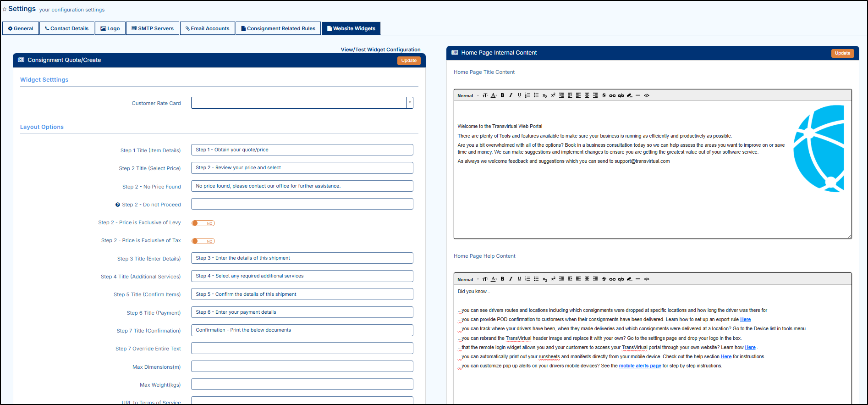Switch to SMTP Servers tab
The height and width of the screenshot is (405, 868).
coord(153,28)
